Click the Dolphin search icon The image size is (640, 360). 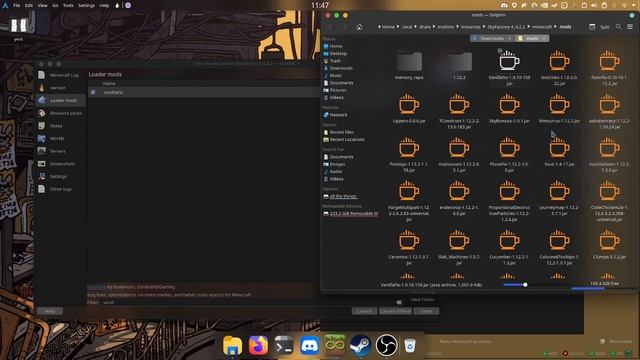pyautogui.click(x=619, y=27)
